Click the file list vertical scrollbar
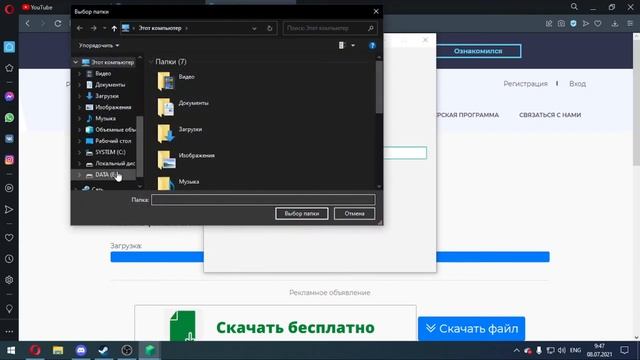Image resolution: width=640 pixels, height=360 pixels. (x=379, y=87)
